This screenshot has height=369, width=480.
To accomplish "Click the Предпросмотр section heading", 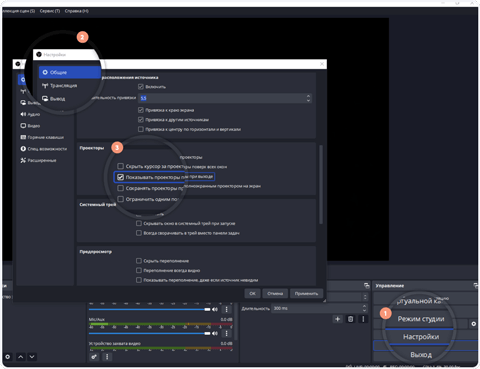I will [96, 252].
